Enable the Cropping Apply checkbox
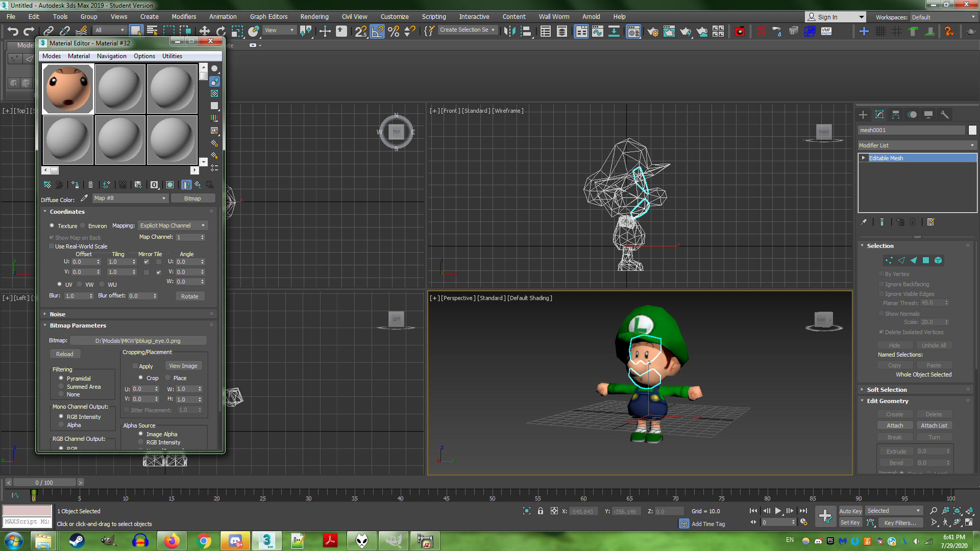 pos(135,366)
